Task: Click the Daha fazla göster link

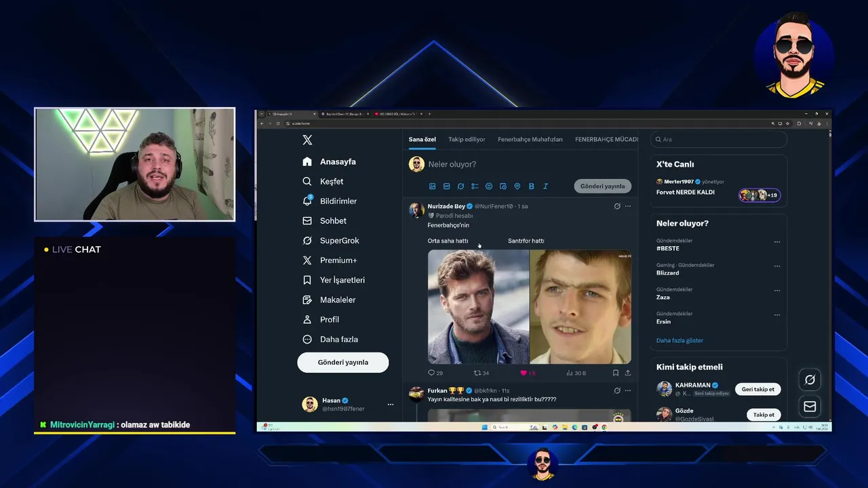Action: click(679, 341)
